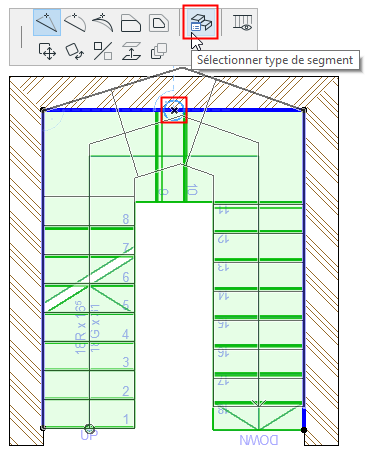Click step number 1 label
The height and width of the screenshot is (456, 368).
(126, 419)
